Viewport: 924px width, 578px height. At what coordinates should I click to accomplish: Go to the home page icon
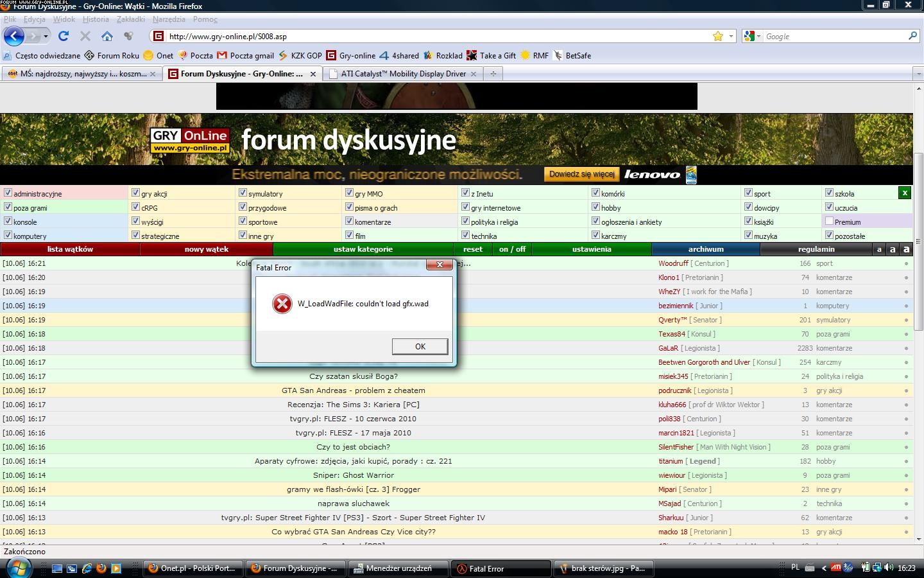click(107, 36)
